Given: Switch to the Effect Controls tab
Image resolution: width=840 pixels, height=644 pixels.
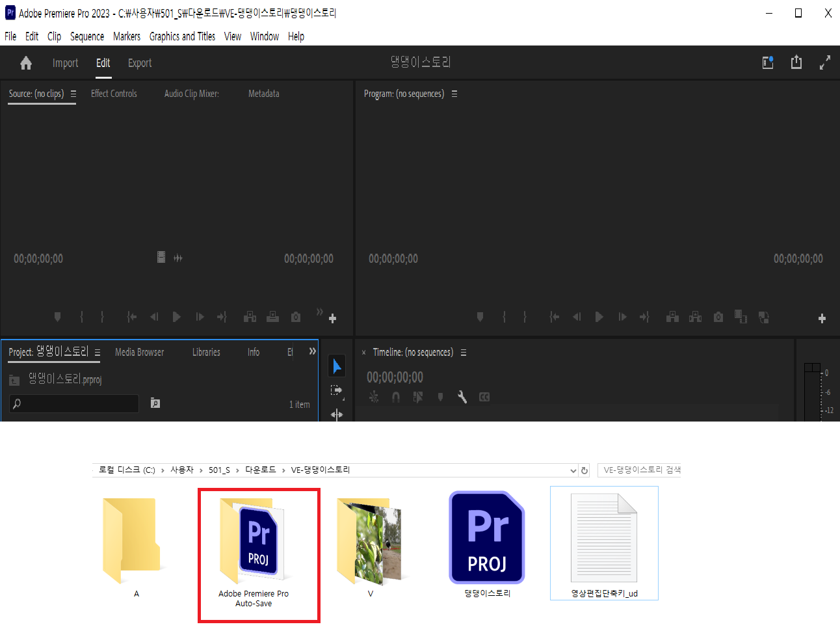Looking at the screenshot, I should (x=114, y=94).
